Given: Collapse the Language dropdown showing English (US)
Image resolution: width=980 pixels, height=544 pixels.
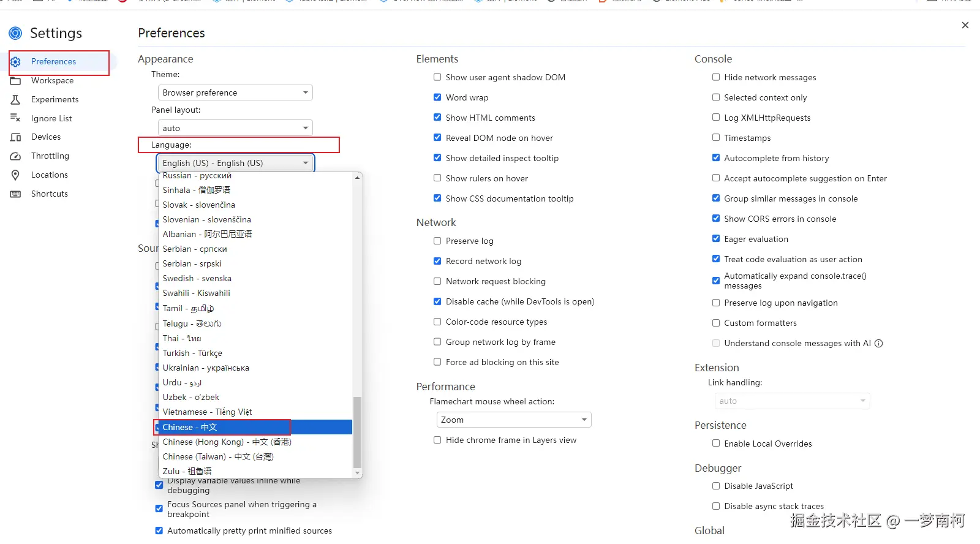Looking at the screenshot, I should click(235, 163).
